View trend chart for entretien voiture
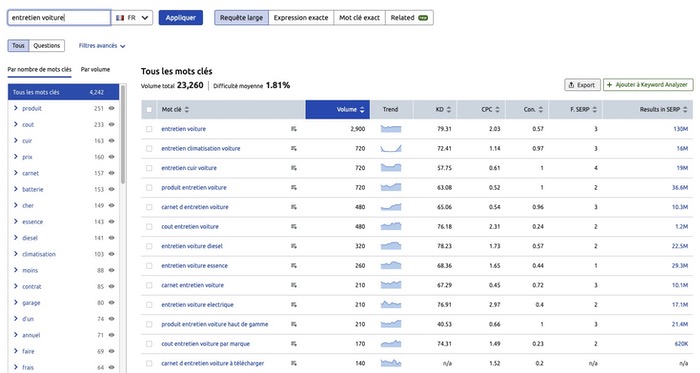 [391, 129]
